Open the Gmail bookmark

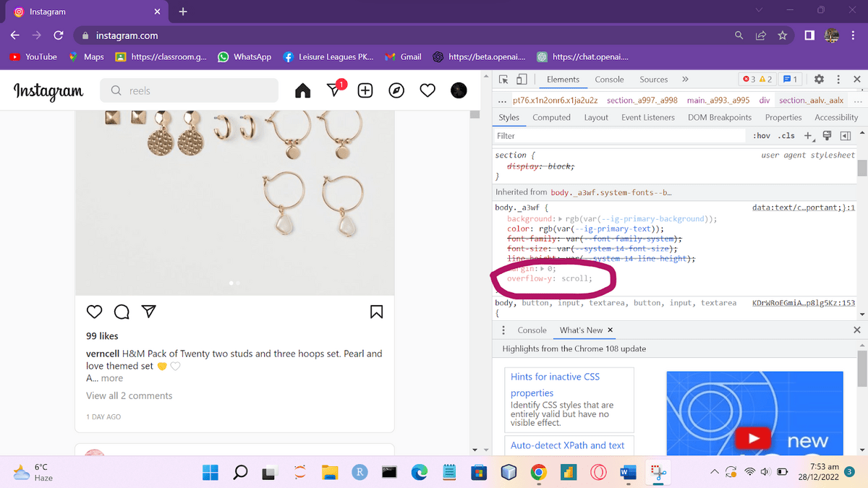click(402, 56)
